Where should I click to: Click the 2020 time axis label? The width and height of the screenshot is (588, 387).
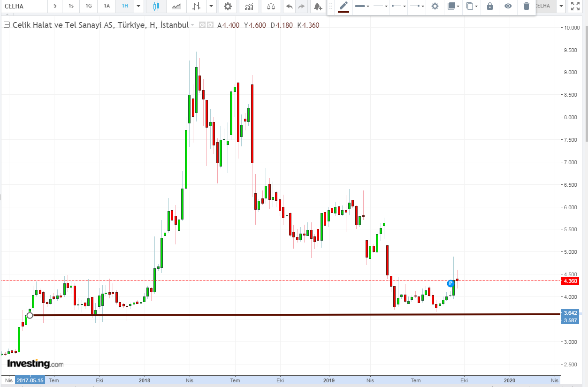click(x=510, y=380)
